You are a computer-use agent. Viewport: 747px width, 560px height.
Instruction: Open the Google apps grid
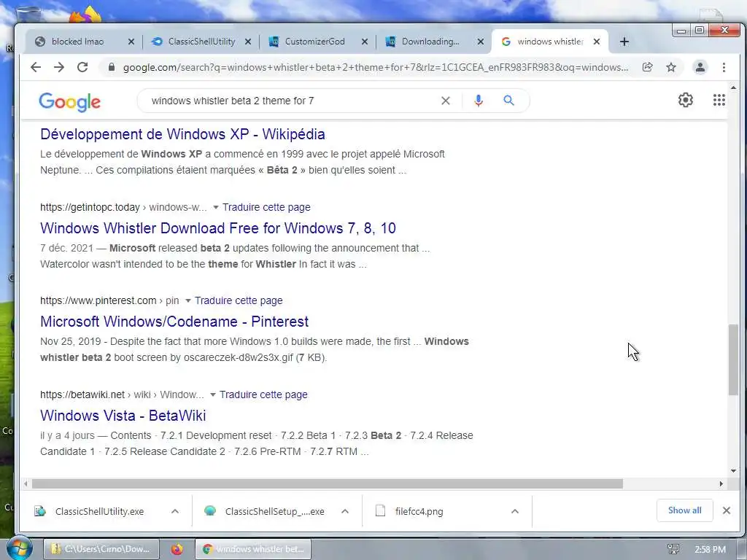719,100
